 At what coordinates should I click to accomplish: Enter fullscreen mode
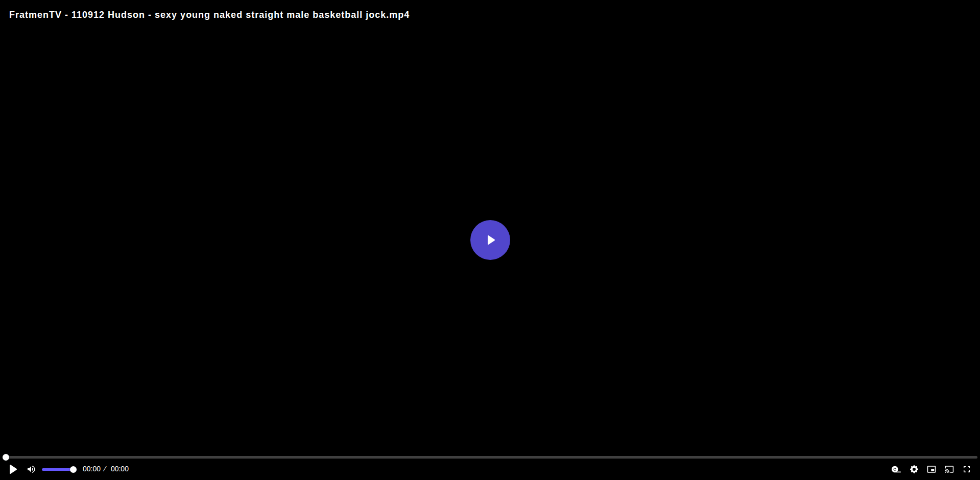click(967, 469)
